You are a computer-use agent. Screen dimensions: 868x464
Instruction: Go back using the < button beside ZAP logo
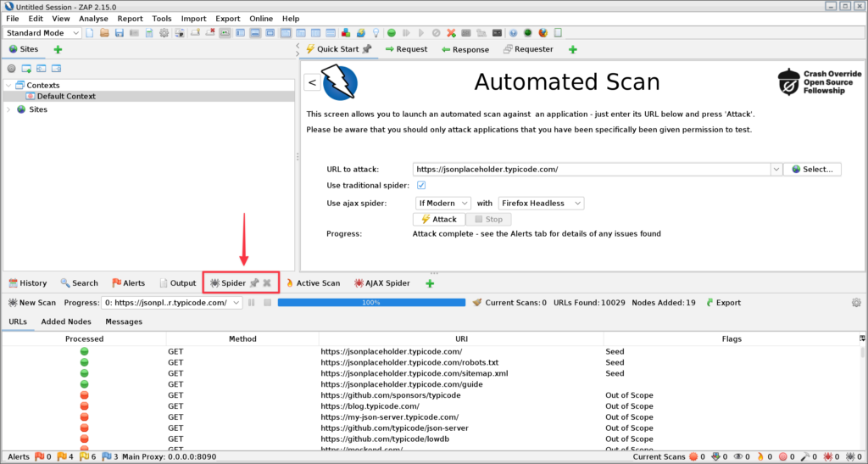click(312, 82)
